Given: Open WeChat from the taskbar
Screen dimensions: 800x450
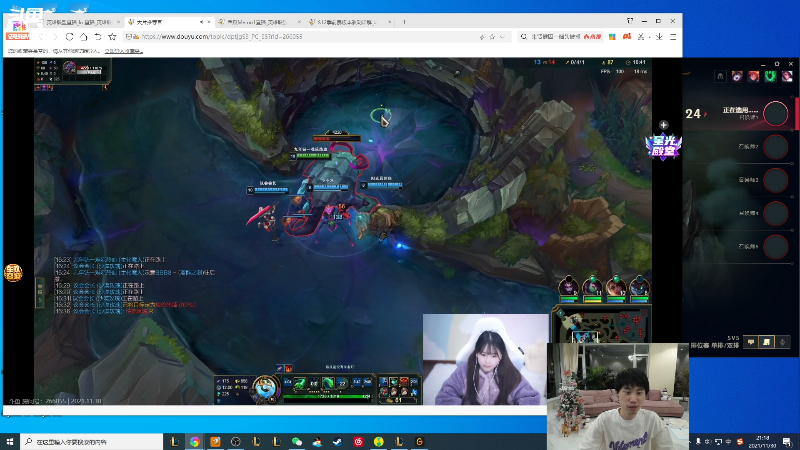Looking at the screenshot, I should click(297, 441).
